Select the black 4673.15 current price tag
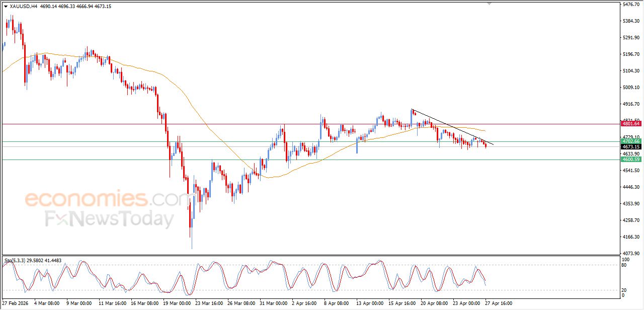 pos(630,147)
